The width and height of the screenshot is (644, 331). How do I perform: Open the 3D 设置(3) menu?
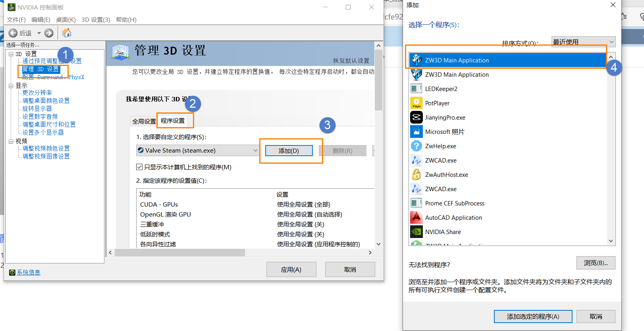pyautogui.click(x=96, y=19)
